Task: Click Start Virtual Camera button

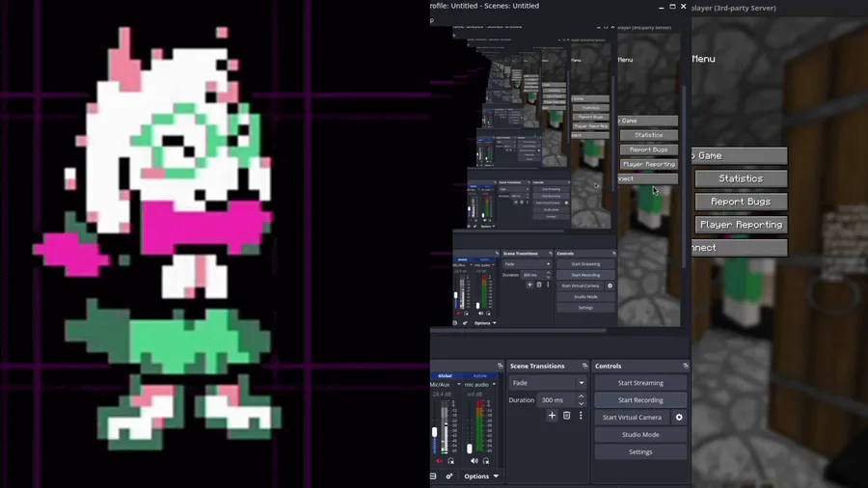Action: point(632,418)
